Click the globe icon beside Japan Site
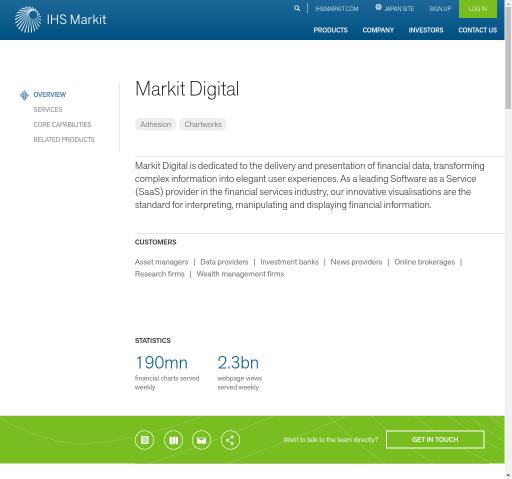512x479 pixels. (x=378, y=7)
